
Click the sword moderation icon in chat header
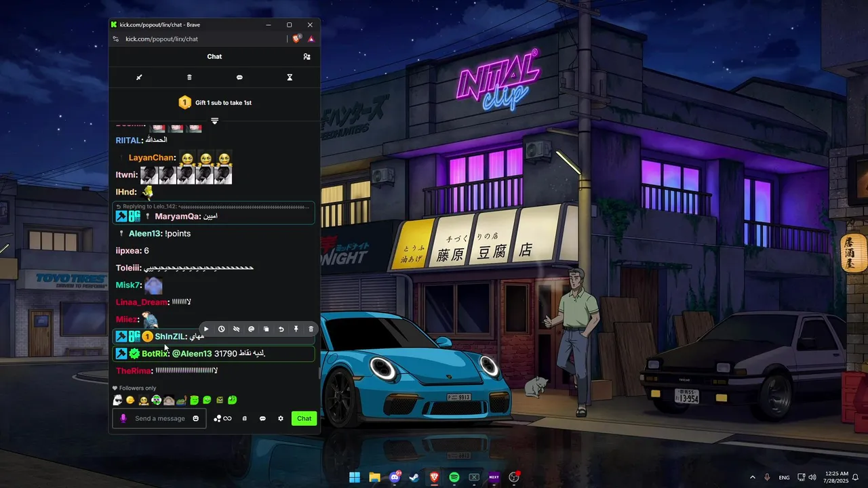pyautogui.click(x=139, y=77)
